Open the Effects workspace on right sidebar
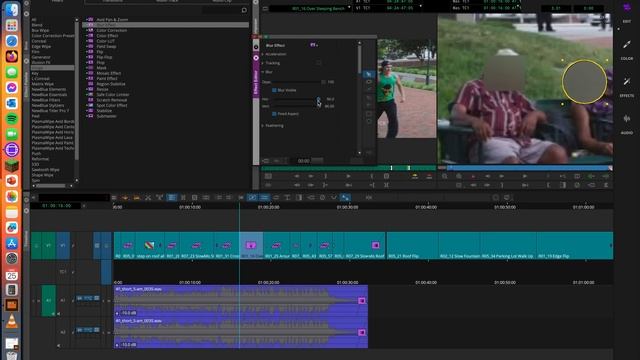This screenshot has height=360, width=640. [x=627, y=86]
